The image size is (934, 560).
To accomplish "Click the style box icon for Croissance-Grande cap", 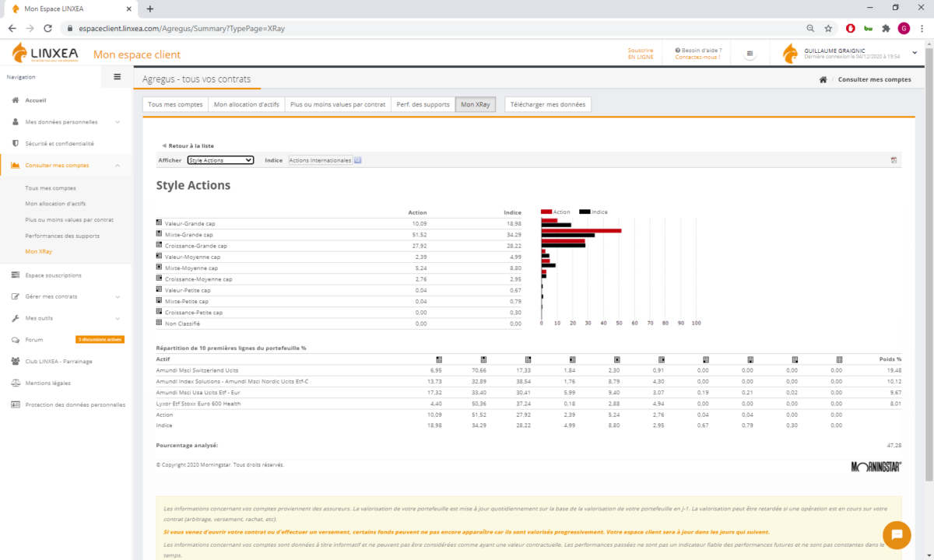I will [x=159, y=245].
